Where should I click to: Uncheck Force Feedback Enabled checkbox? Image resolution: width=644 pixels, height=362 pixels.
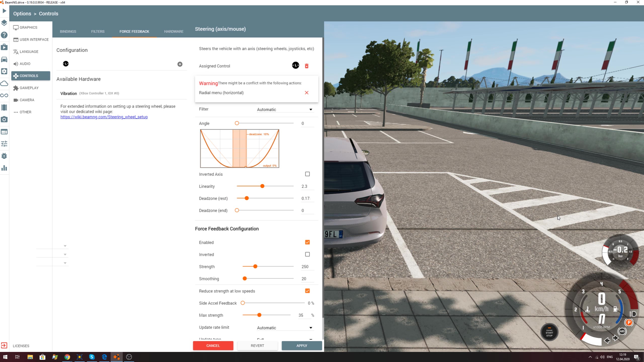307,242
